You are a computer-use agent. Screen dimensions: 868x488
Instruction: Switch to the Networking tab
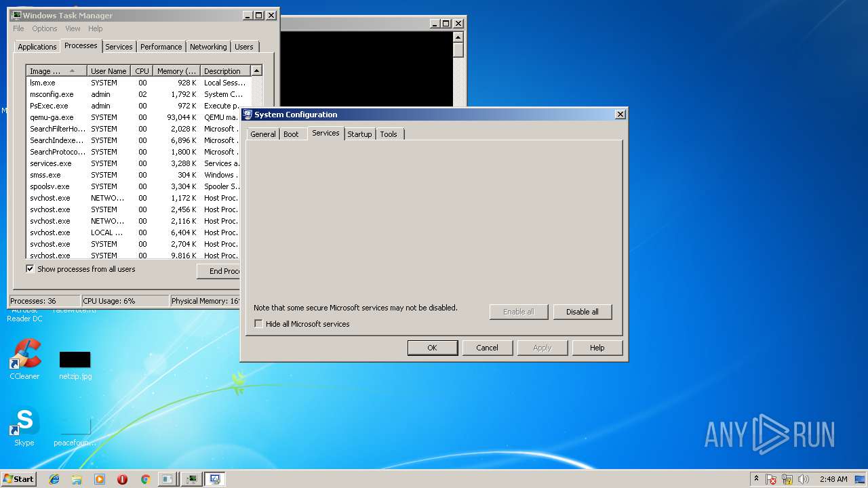(x=208, y=47)
